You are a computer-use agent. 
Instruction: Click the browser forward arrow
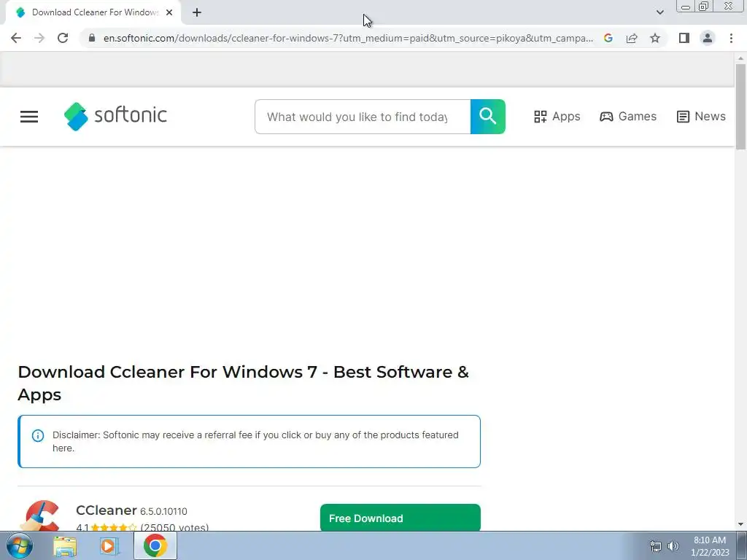click(x=39, y=38)
